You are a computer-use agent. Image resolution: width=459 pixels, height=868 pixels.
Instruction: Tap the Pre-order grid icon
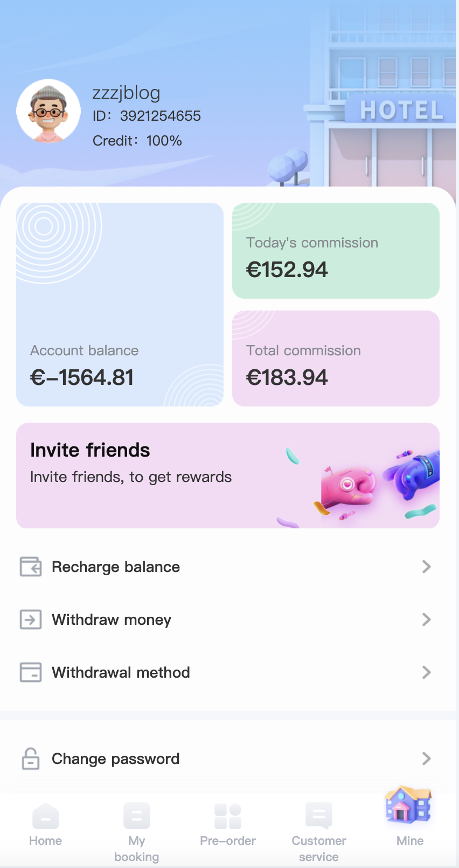pyautogui.click(x=228, y=816)
